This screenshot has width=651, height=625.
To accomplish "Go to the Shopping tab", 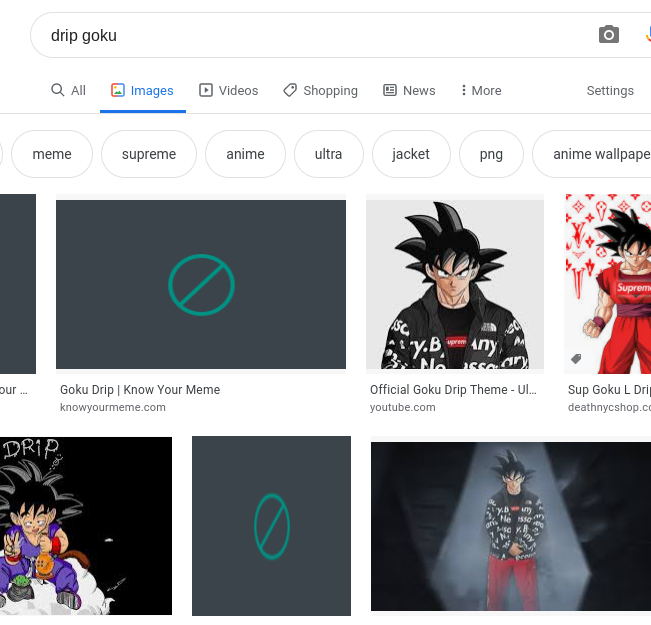I will pos(320,90).
